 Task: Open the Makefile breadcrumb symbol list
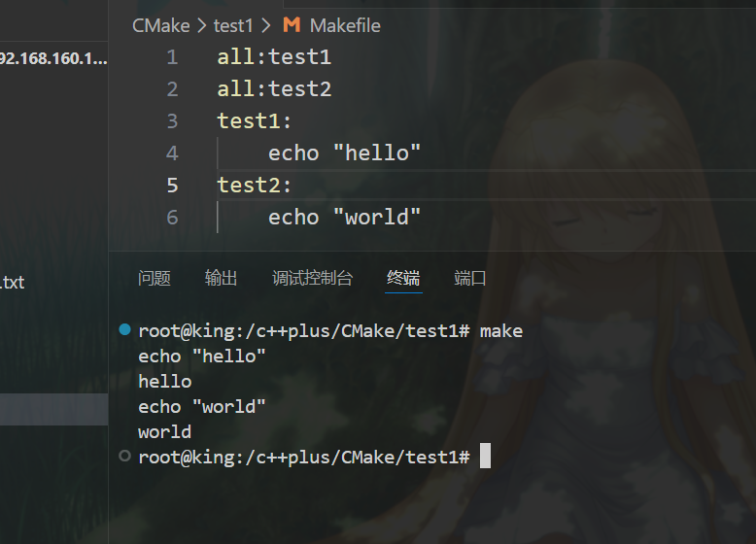pos(345,25)
